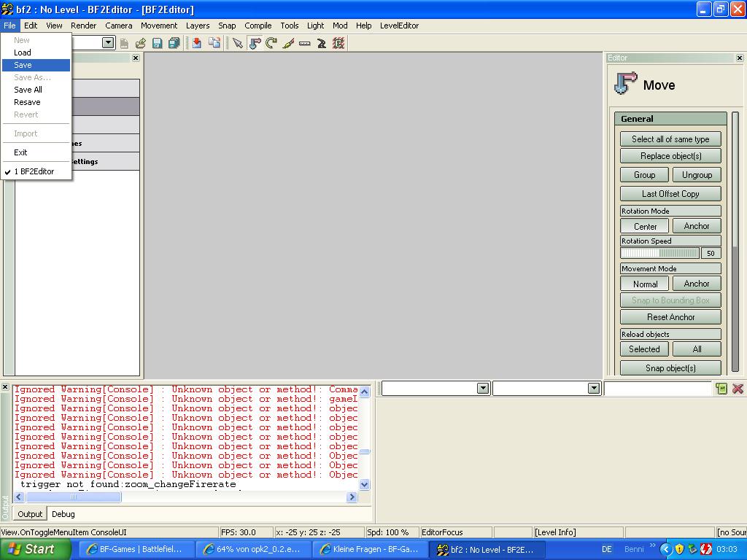Viewport: 747px width, 560px height.
Task: Click the Load file toolbar icon
Action: click(141, 43)
